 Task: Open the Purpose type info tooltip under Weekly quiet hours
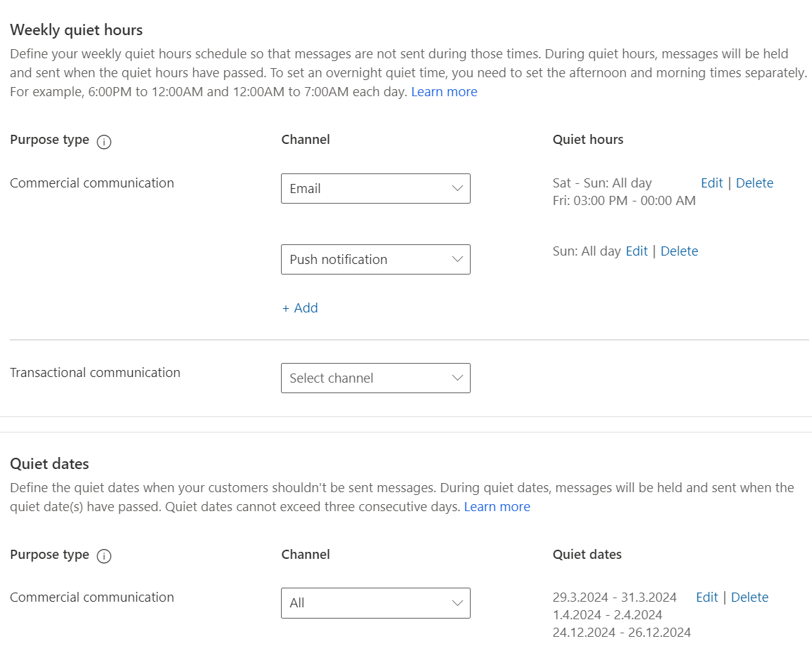point(103,142)
